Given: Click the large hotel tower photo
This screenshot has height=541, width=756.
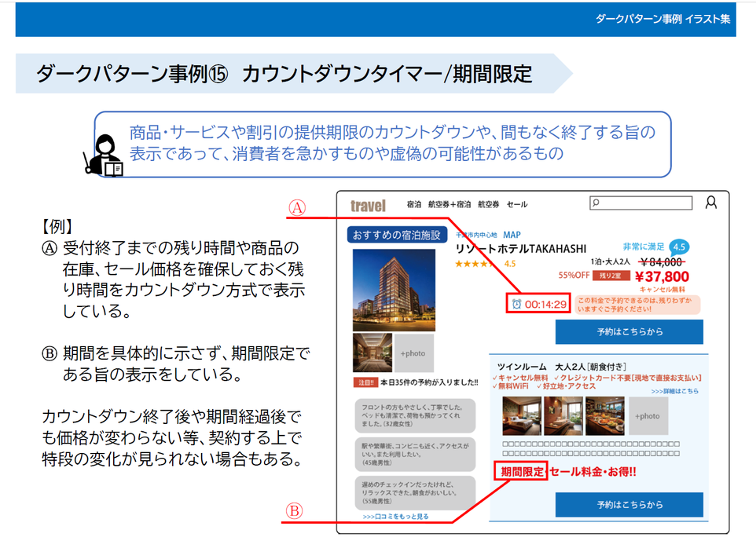Looking at the screenshot, I should click(394, 290).
